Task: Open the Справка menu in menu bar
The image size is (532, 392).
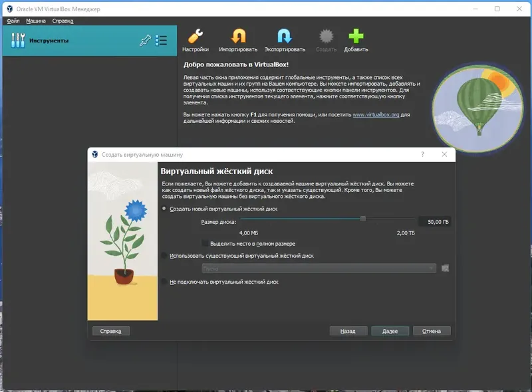Action: (x=63, y=21)
